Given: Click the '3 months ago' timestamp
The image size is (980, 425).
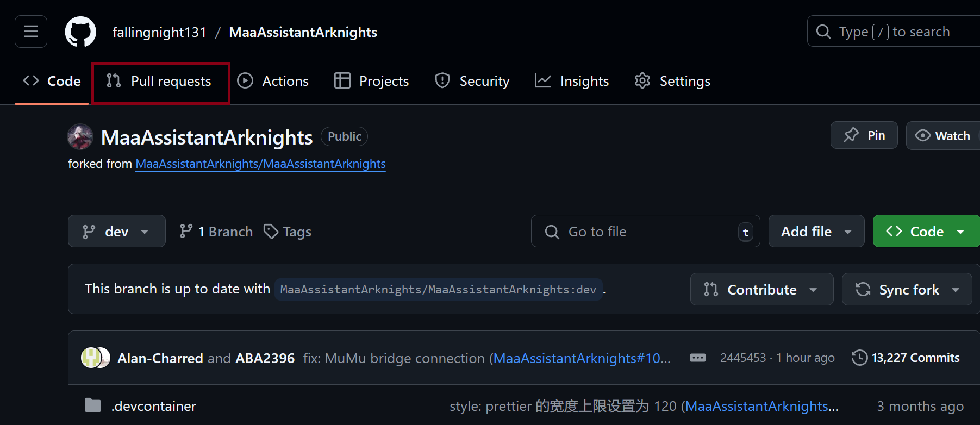Looking at the screenshot, I should point(920,406).
